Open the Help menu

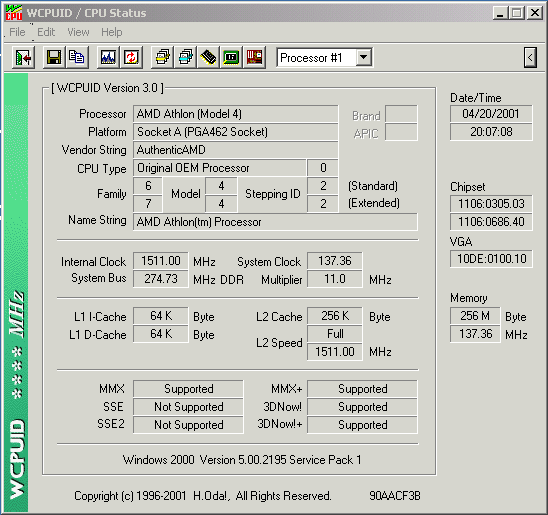[x=111, y=32]
